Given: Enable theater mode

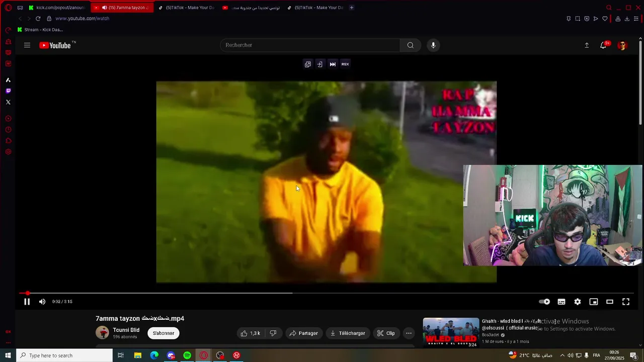Looking at the screenshot, I should 610,302.
